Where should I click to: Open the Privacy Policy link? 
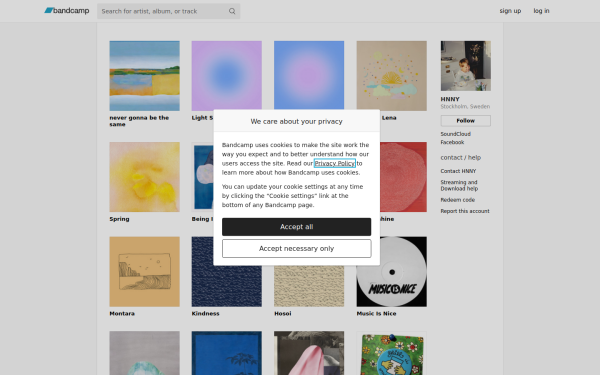[x=334, y=163]
